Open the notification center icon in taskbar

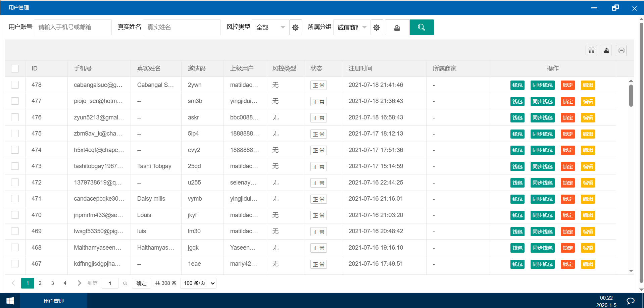tap(630, 301)
